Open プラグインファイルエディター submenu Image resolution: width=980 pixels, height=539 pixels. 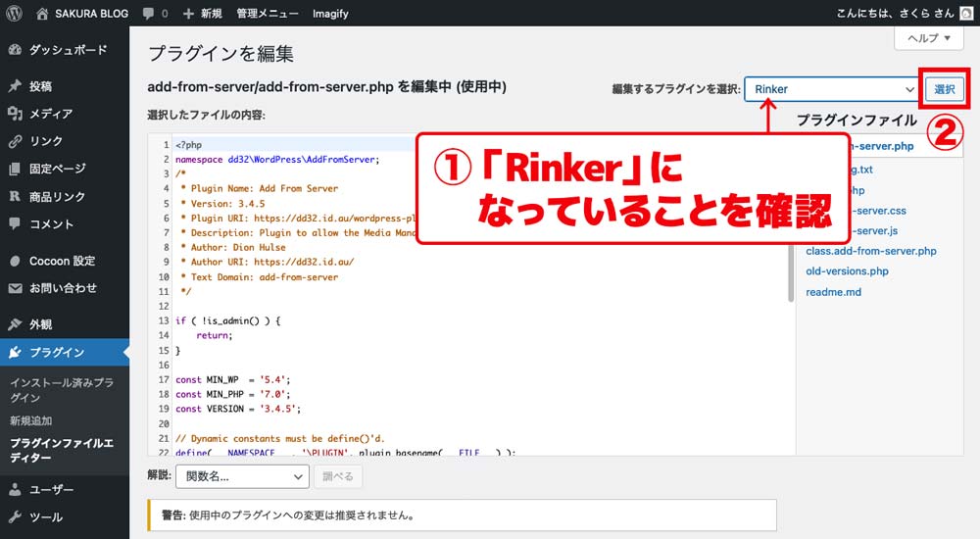point(61,450)
